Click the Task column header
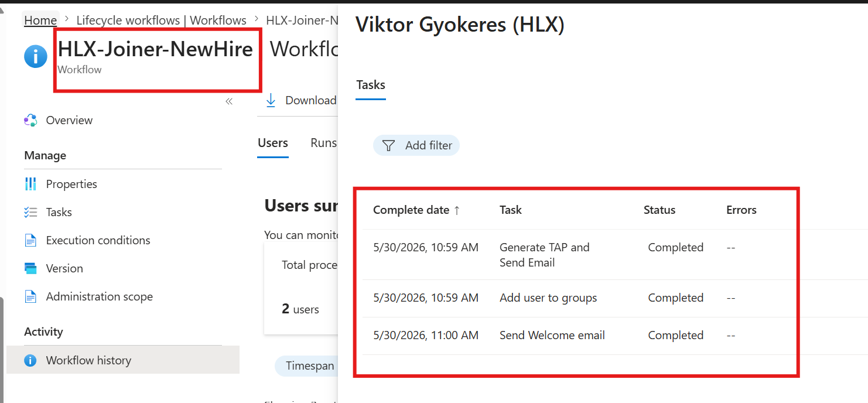 pyautogui.click(x=511, y=210)
